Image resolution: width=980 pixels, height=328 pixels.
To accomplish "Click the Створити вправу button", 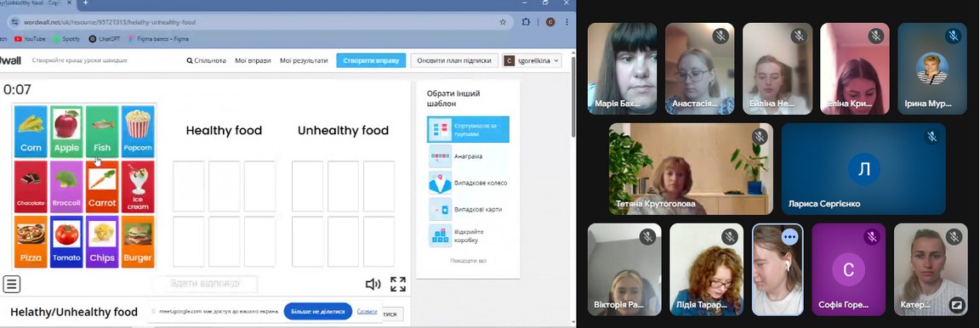I will click(371, 60).
